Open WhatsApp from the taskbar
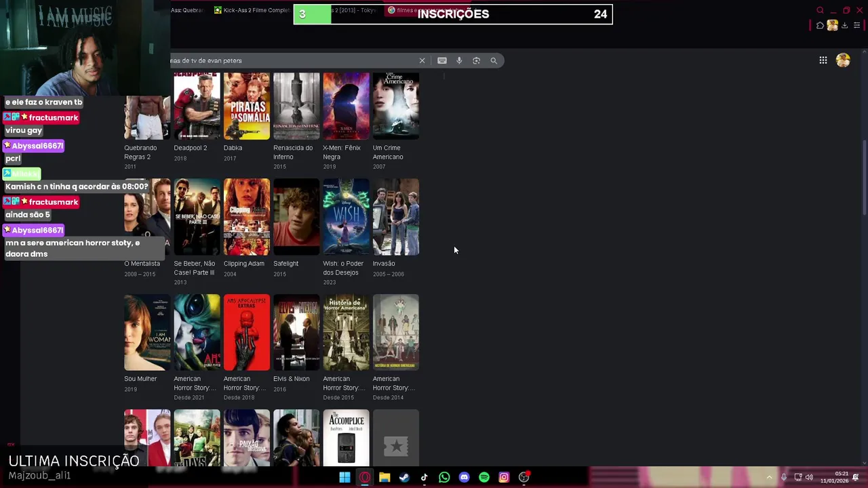Viewport: 868px width, 488px height. click(444, 477)
